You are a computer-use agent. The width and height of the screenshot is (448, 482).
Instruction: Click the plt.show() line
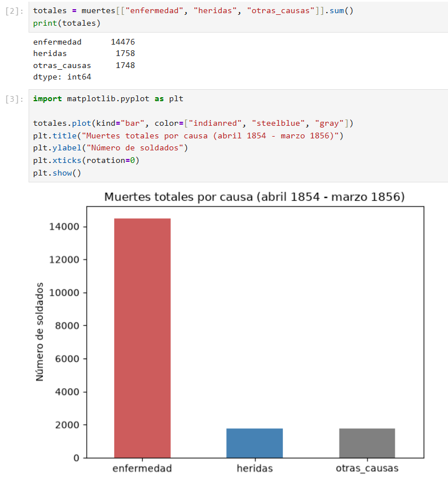[x=57, y=173]
